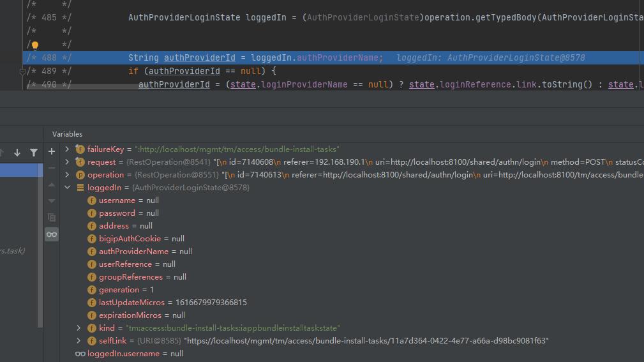The image size is (644, 362).
Task: Select the highlighted frame in the frames list
Action: pyautogui.click(x=21, y=170)
